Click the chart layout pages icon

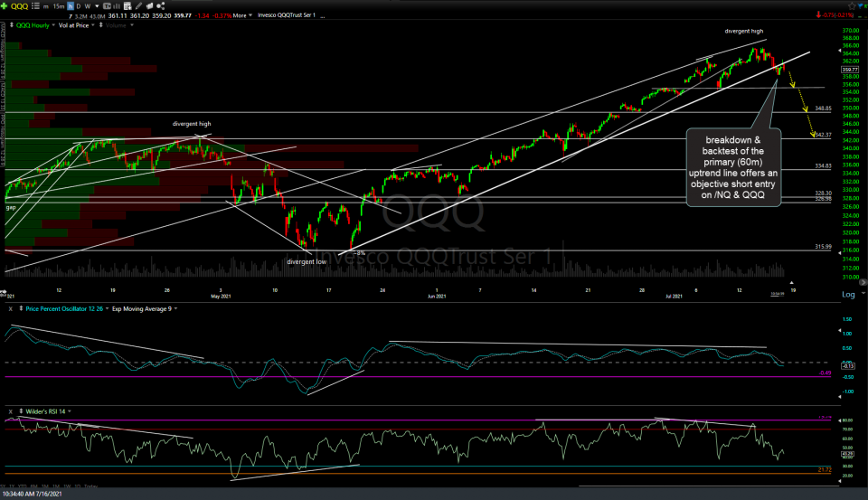(x=149, y=6)
